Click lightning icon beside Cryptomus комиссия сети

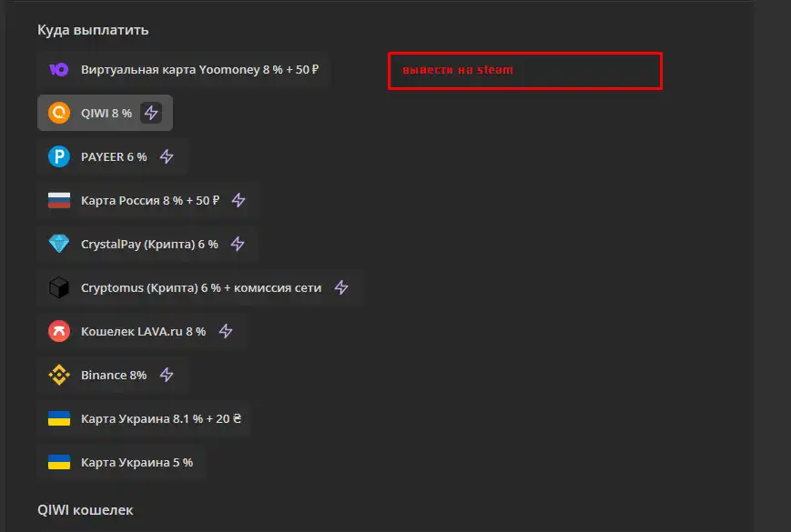341,287
